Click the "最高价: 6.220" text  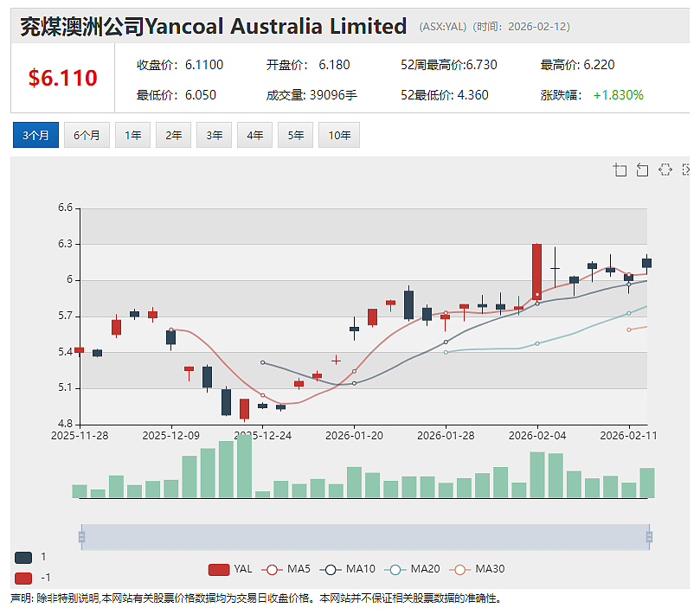(578, 65)
